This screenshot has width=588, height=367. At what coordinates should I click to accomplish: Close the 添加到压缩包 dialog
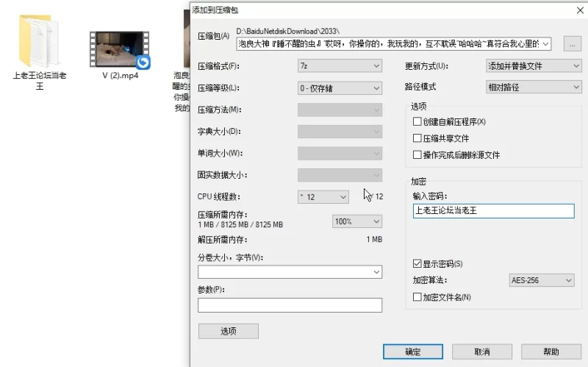pos(580,10)
